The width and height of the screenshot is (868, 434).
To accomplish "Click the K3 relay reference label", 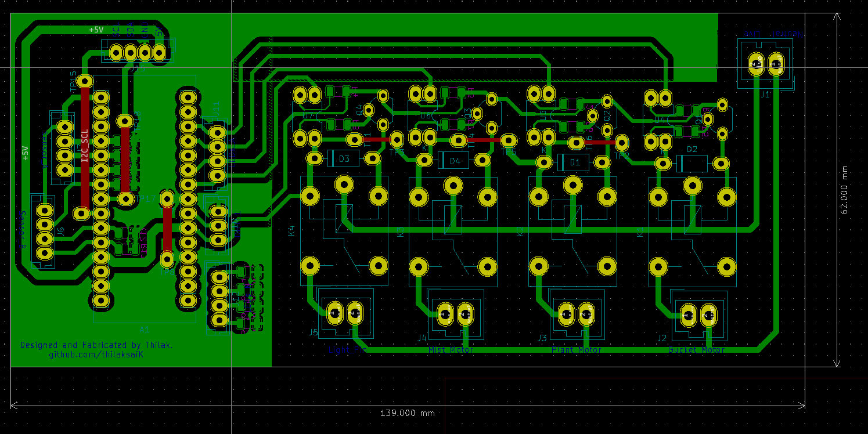I will click(400, 232).
